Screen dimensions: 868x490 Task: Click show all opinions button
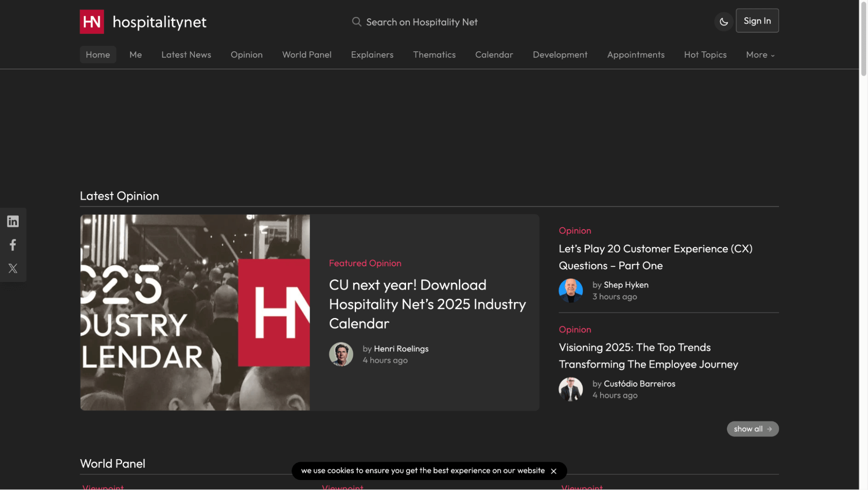[752, 429]
